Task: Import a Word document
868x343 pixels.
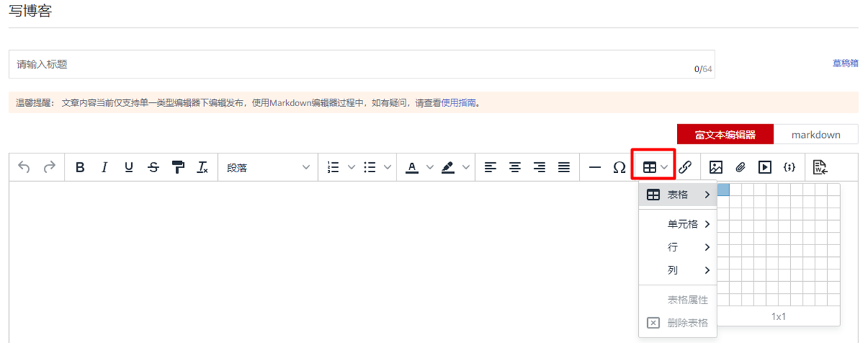Action: 820,167
